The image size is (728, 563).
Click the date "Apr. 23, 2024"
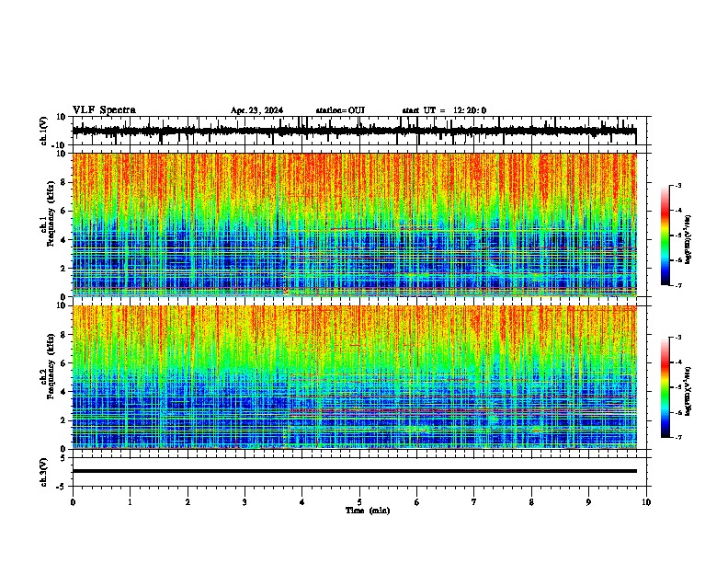[x=256, y=110]
